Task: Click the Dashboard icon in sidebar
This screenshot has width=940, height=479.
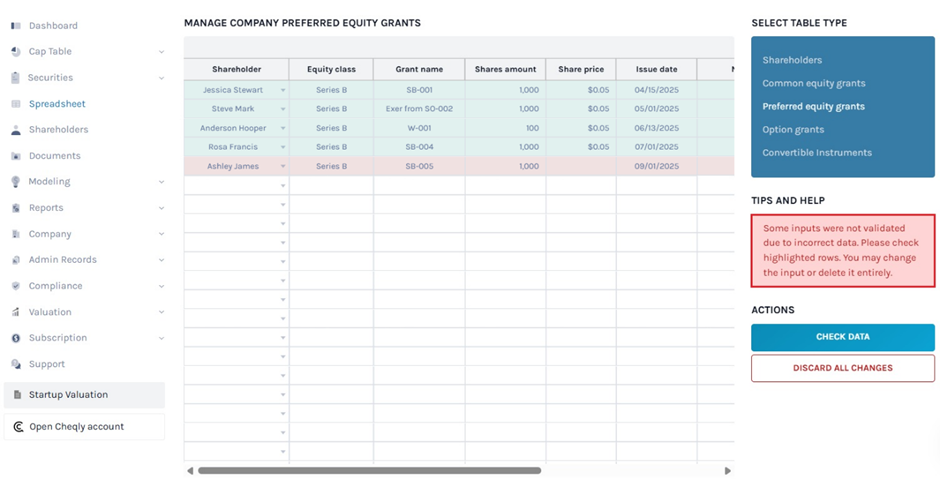Action: [x=16, y=26]
